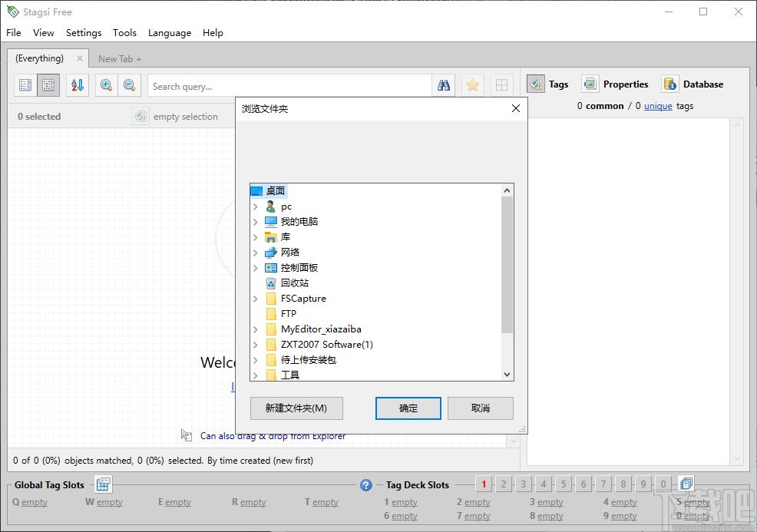
Task: Select tag deck number 9
Action: [643, 484]
